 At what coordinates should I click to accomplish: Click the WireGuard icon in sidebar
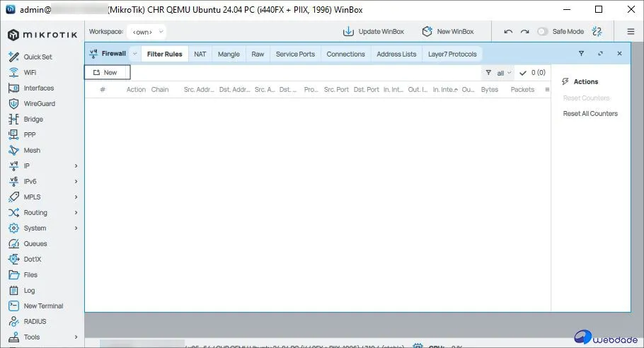click(x=13, y=104)
